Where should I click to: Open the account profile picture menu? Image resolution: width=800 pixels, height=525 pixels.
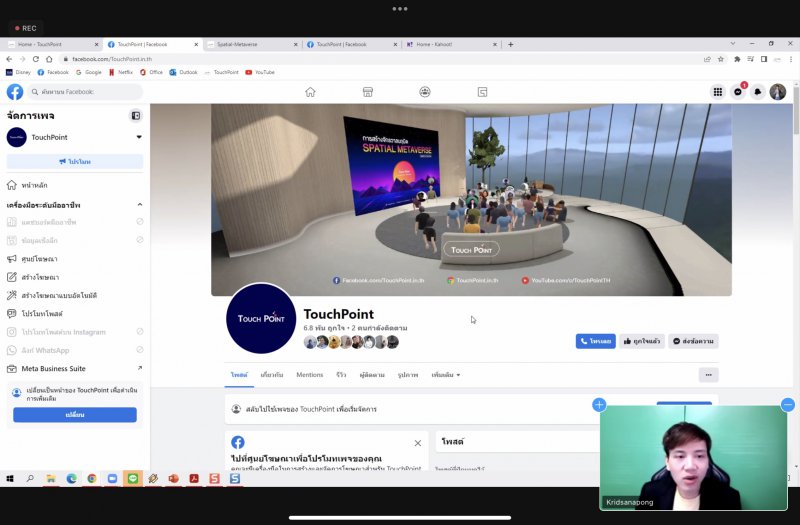pyautogui.click(x=778, y=92)
